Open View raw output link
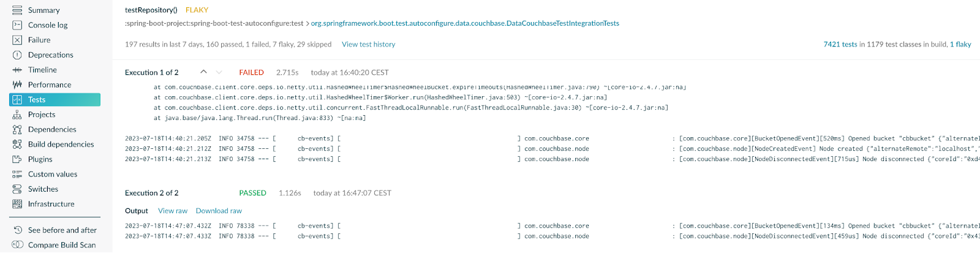The height and width of the screenshot is (253, 980). [x=173, y=211]
